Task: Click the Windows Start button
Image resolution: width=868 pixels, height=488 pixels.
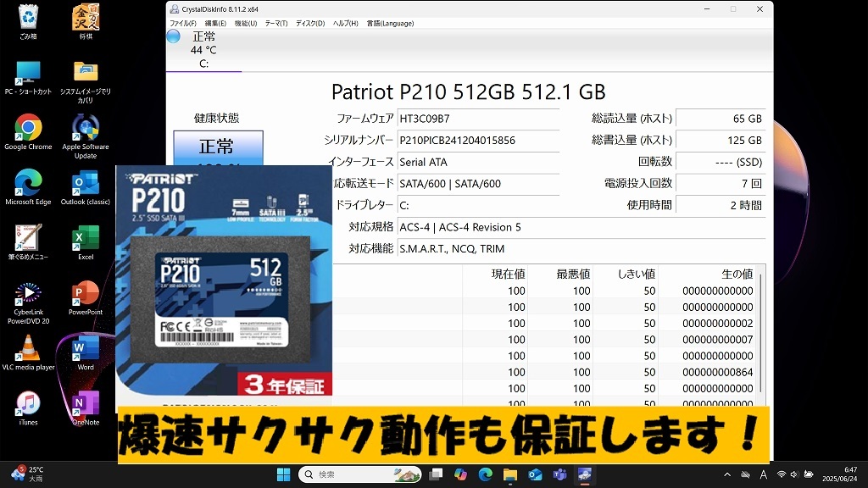Action: [283, 474]
